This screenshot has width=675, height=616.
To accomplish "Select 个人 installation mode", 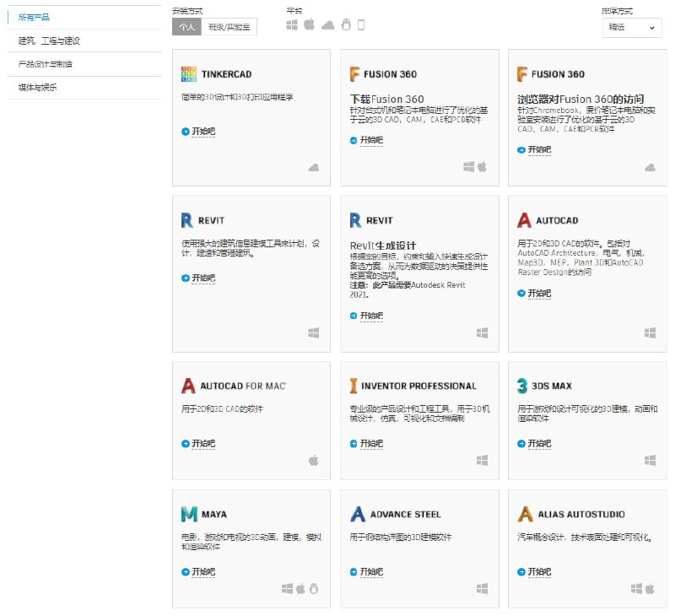I will coord(186,27).
